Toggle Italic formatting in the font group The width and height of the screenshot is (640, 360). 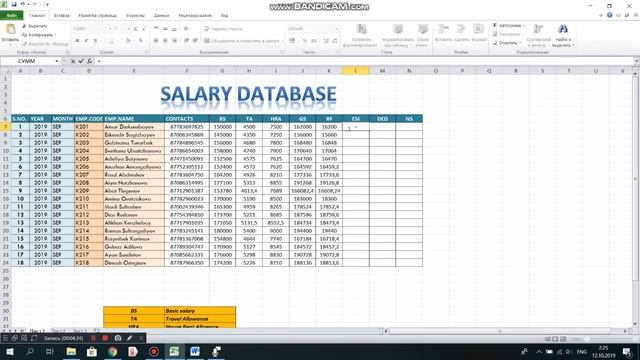[86, 41]
